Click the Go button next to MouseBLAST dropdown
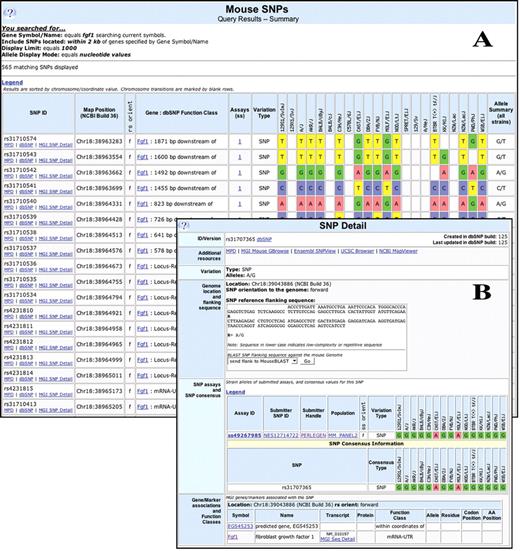Image resolution: width=520 pixels, height=551 pixels. click(x=307, y=361)
